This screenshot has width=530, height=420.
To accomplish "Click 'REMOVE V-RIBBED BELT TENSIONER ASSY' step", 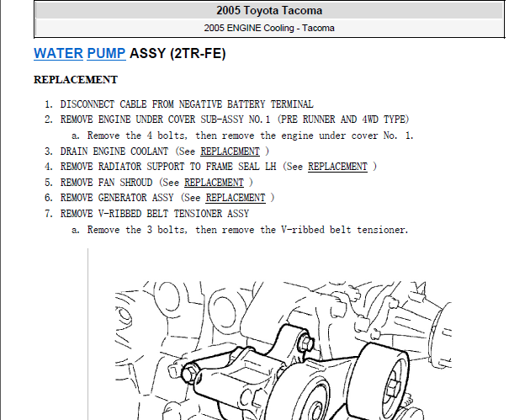I will pos(155,214).
